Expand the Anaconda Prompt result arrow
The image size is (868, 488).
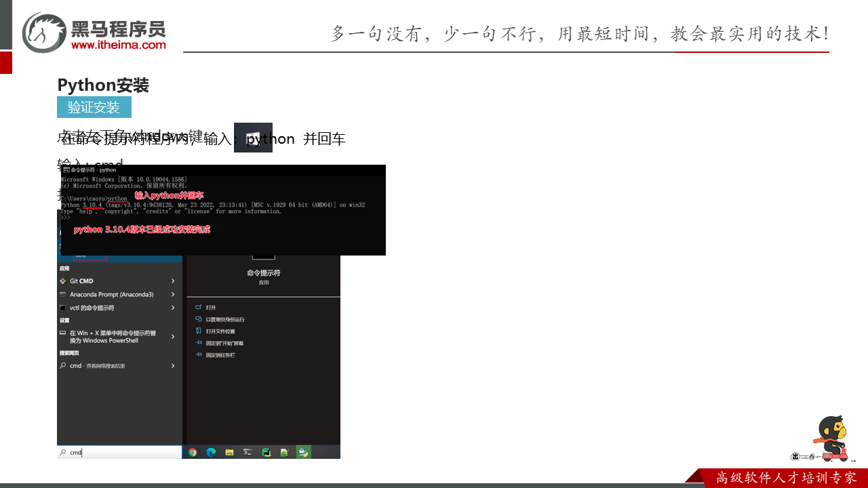point(173,295)
